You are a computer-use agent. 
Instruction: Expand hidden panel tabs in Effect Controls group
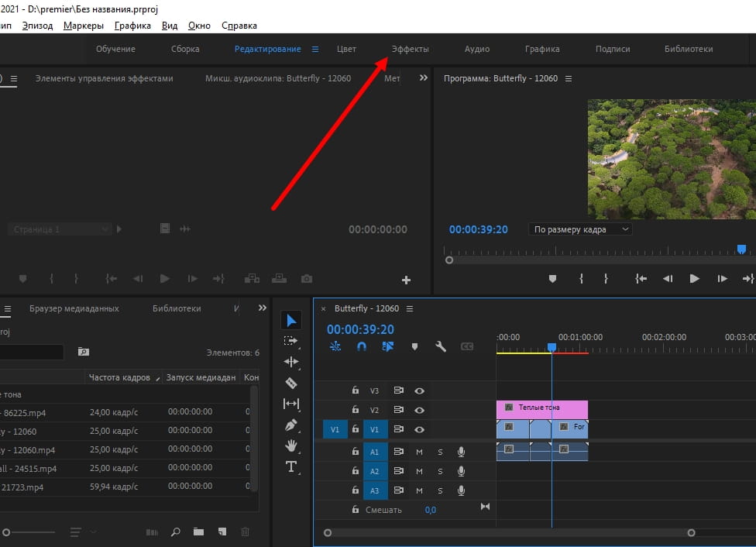point(423,78)
